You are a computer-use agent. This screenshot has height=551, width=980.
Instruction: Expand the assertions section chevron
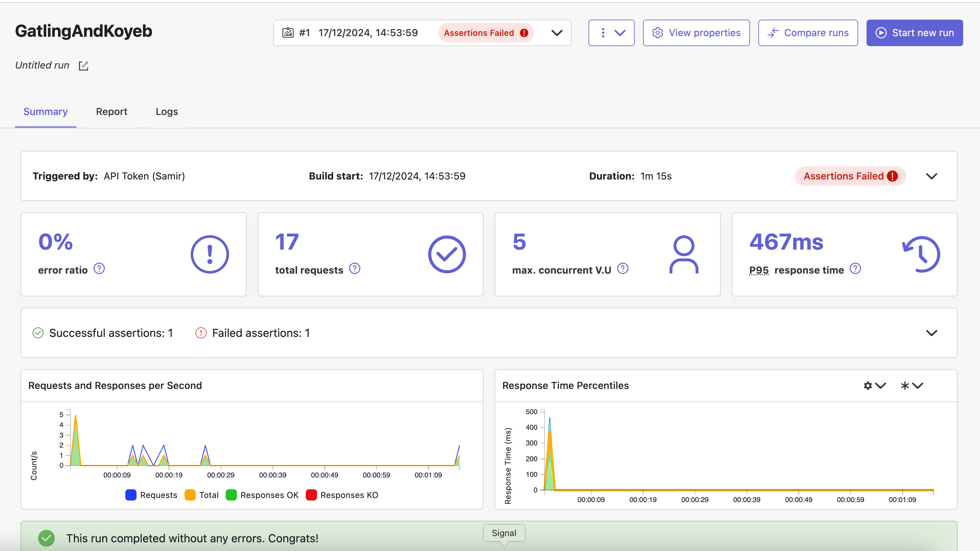point(932,332)
